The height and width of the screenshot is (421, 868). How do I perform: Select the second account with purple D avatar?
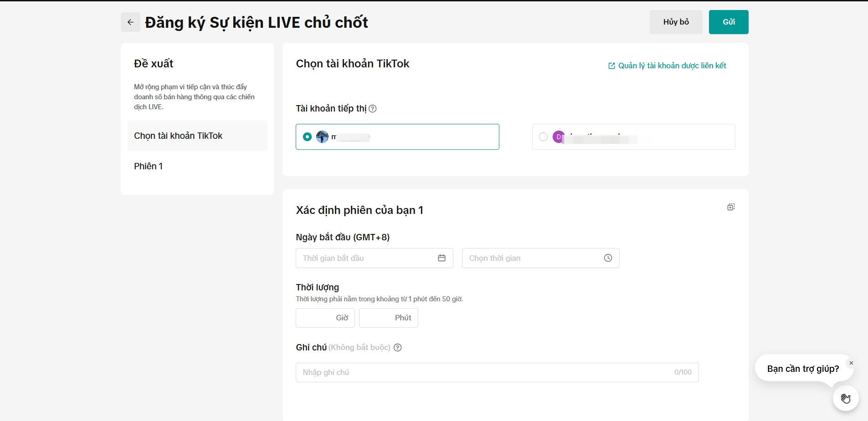pos(543,137)
